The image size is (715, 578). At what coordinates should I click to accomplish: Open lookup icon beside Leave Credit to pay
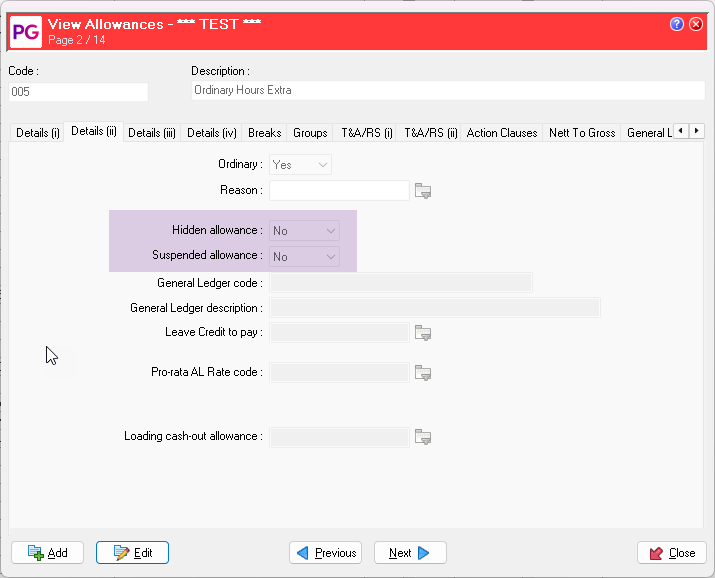point(423,333)
